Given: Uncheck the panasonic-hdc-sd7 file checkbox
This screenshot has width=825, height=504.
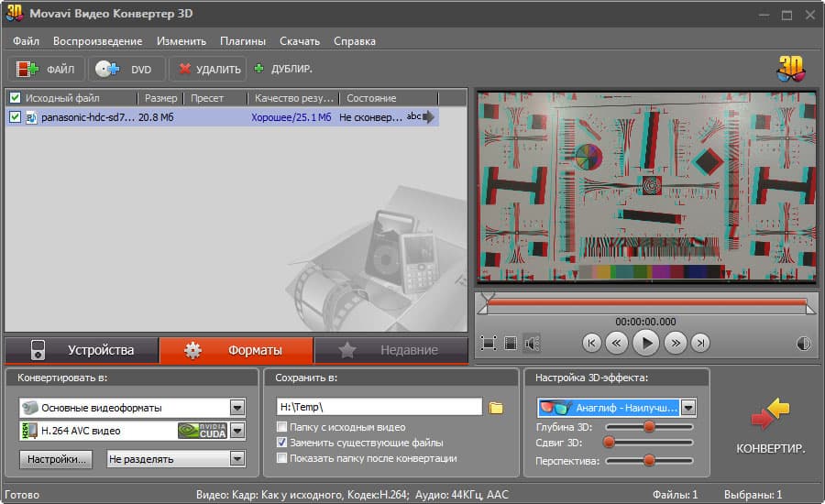Looking at the screenshot, I should [x=15, y=117].
